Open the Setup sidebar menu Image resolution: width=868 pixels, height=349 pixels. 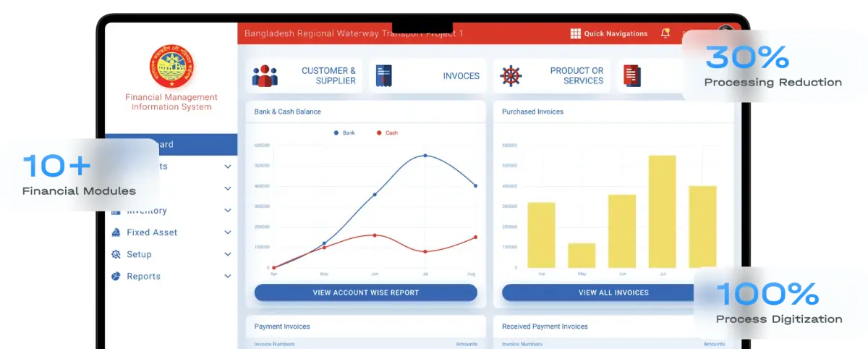pyautogui.click(x=171, y=254)
